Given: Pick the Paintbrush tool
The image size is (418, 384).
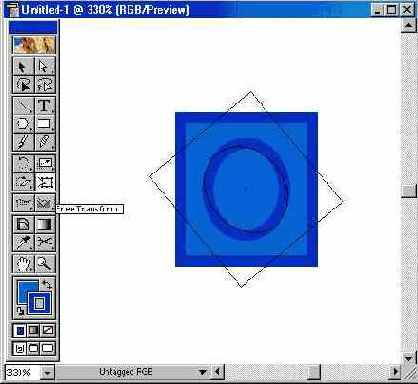Looking at the screenshot, I should coord(23,142).
